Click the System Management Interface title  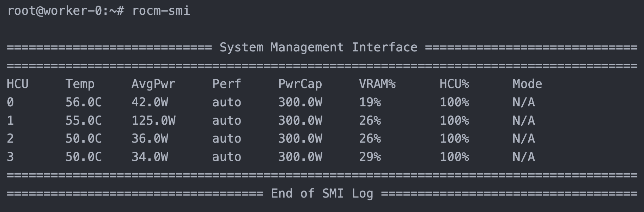tap(318, 47)
